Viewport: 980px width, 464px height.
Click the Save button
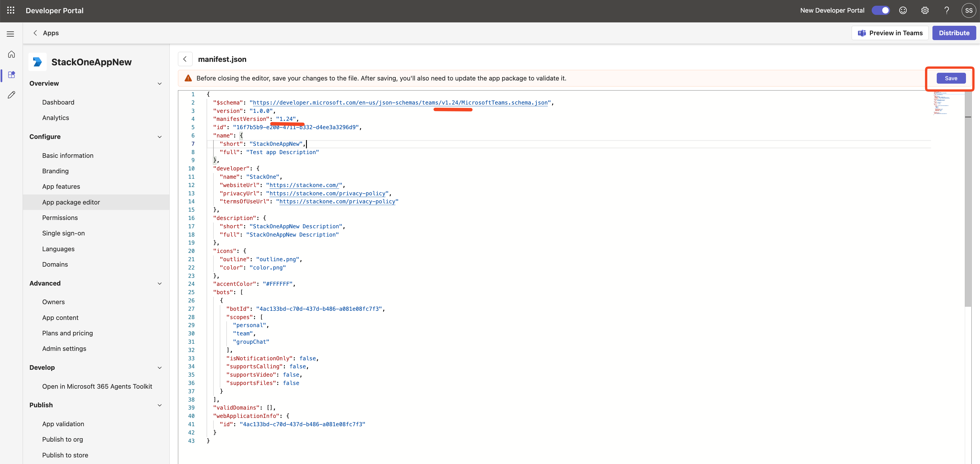click(x=951, y=78)
